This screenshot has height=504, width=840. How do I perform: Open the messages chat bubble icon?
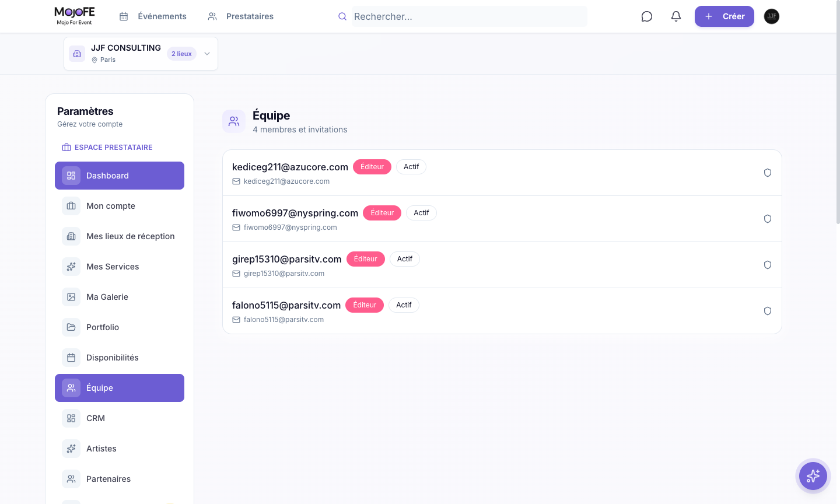coord(647,16)
